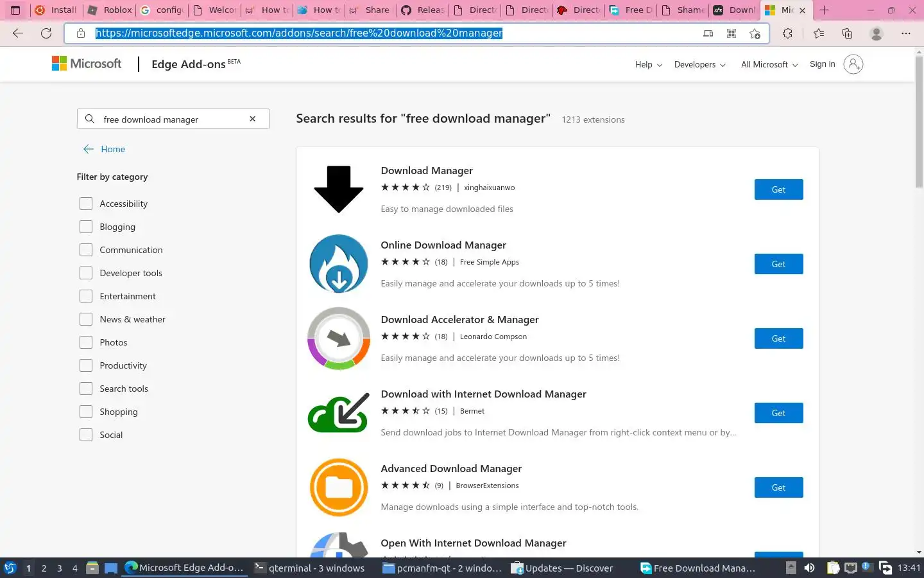Click the volume icon in system tray

pyautogui.click(x=810, y=568)
